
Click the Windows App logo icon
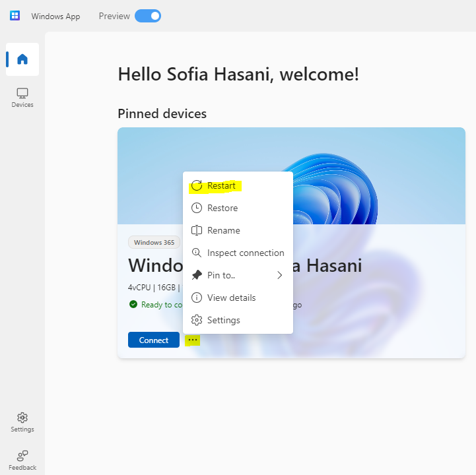(x=15, y=15)
